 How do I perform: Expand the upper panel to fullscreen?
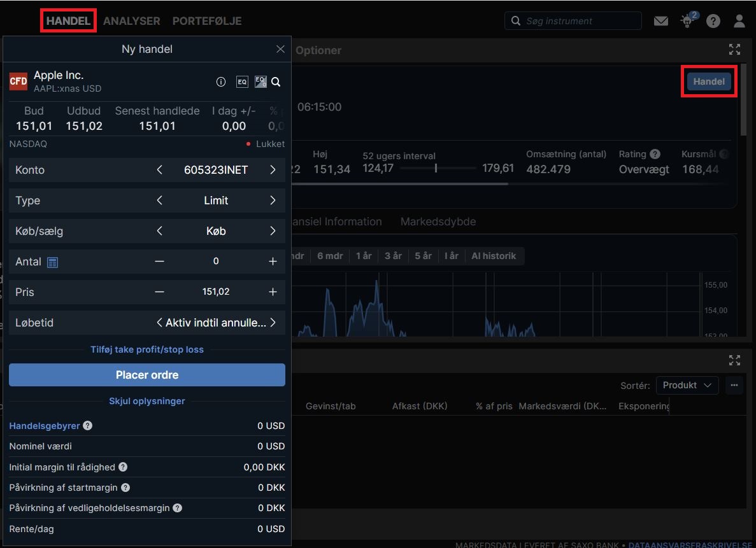[734, 49]
